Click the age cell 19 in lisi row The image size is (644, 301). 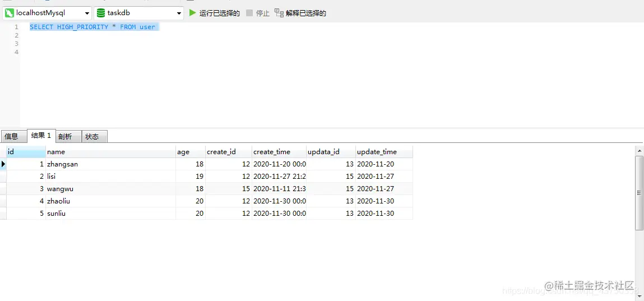191,177
